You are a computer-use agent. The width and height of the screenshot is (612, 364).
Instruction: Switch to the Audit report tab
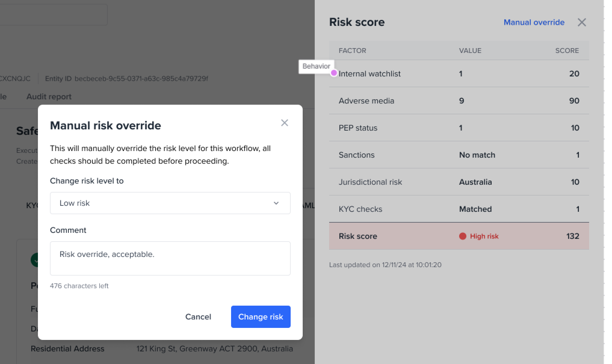tap(49, 97)
